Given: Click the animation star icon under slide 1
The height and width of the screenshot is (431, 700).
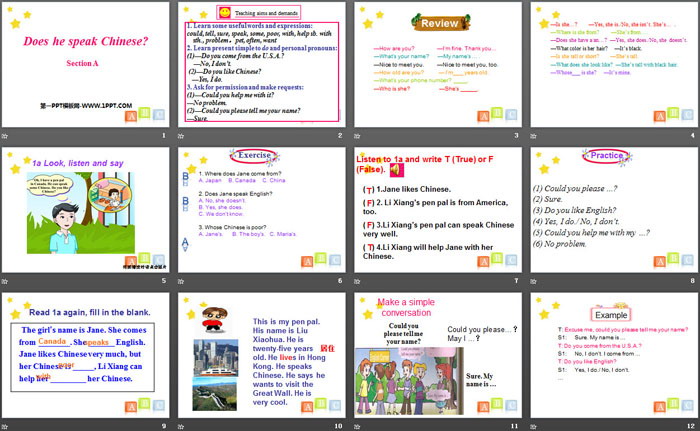Looking at the screenshot, I should click(x=5, y=136).
